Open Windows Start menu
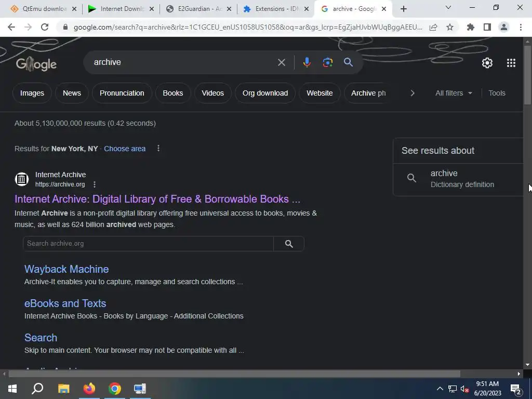This screenshot has width=532, height=399. (12, 389)
